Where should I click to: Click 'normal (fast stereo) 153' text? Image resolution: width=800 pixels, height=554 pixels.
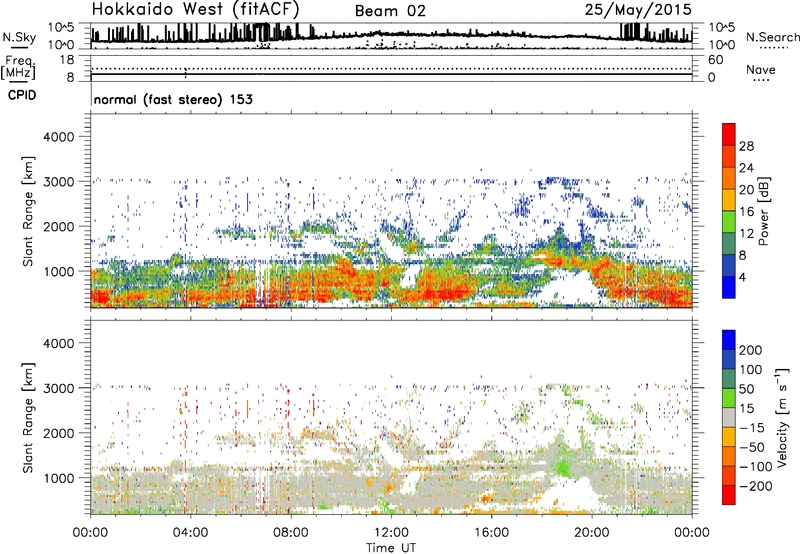[x=173, y=99]
